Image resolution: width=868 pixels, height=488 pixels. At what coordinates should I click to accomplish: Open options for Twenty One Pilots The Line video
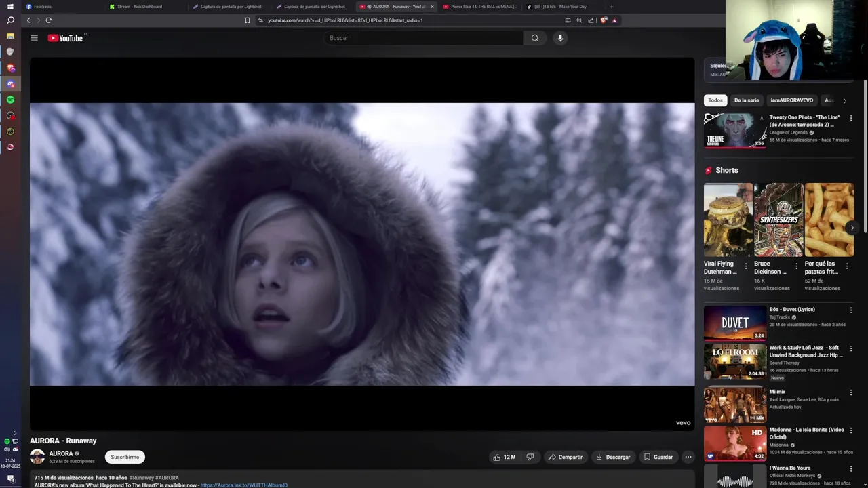tap(851, 118)
